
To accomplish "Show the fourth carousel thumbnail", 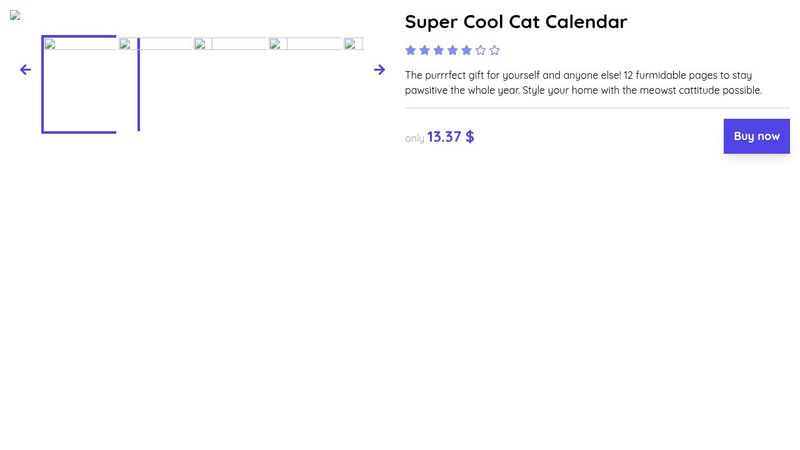I will [x=305, y=44].
